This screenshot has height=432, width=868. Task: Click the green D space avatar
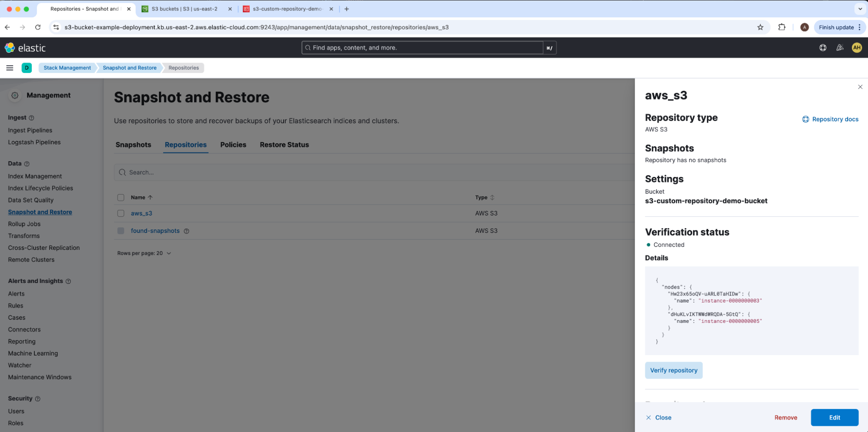[26, 68]
